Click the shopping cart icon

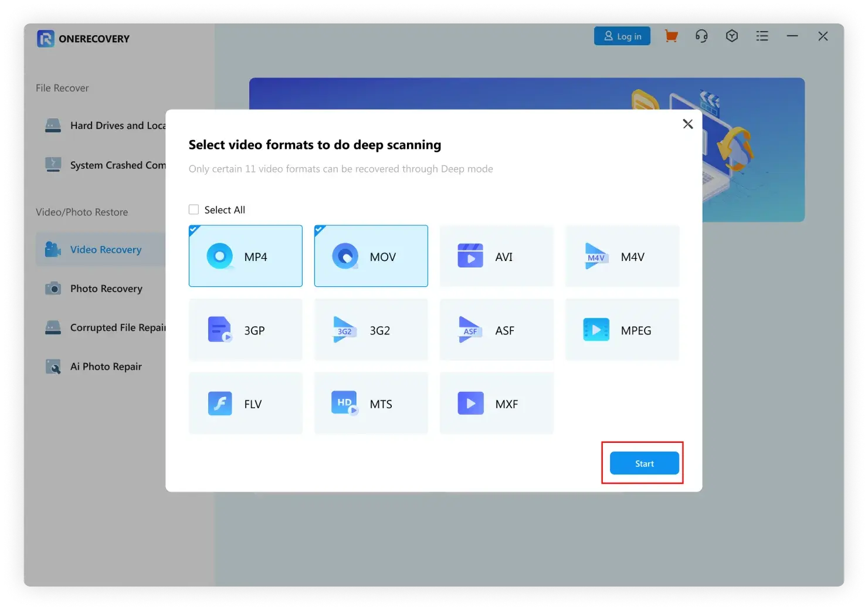(x=671, y=36)
